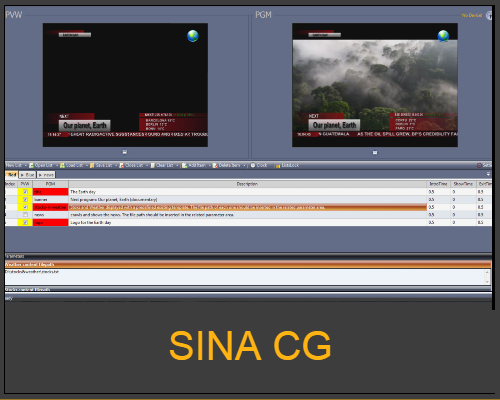500x400 pixels.
Task: Switch to the news list tab
Action: click(46, 175)
